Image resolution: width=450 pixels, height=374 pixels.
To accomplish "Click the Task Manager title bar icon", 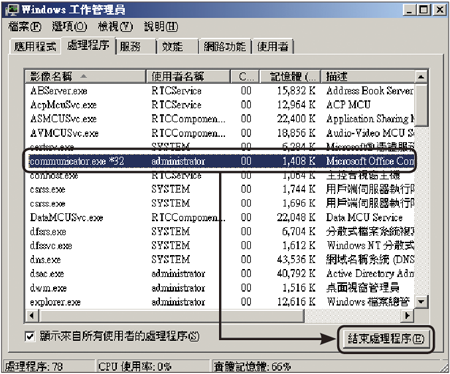I will point(13,10).
